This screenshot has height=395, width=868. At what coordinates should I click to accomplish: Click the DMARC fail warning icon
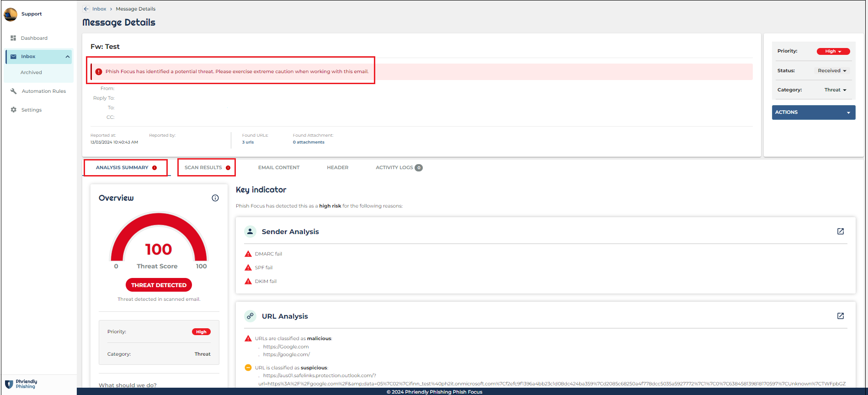click(248, 254)
